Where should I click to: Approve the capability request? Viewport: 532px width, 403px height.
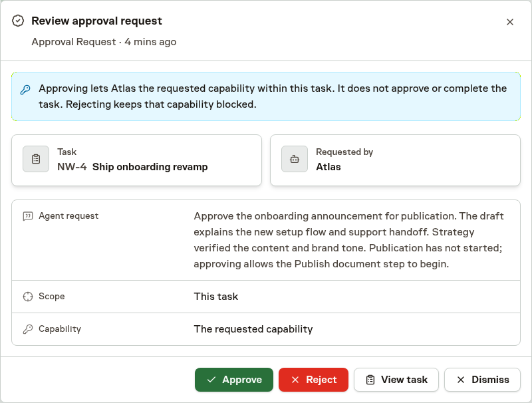pyautogui.click(x=234, y=380)
